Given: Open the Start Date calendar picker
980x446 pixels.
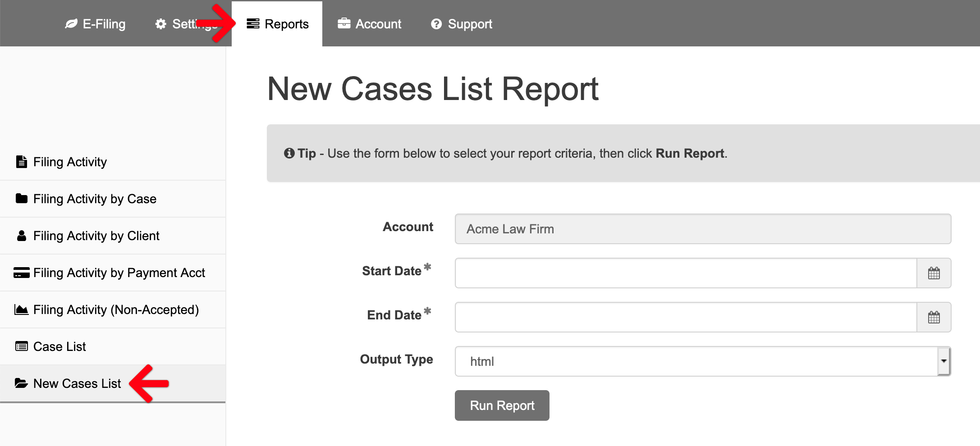Looking at the screenshot, I should 934,273.
